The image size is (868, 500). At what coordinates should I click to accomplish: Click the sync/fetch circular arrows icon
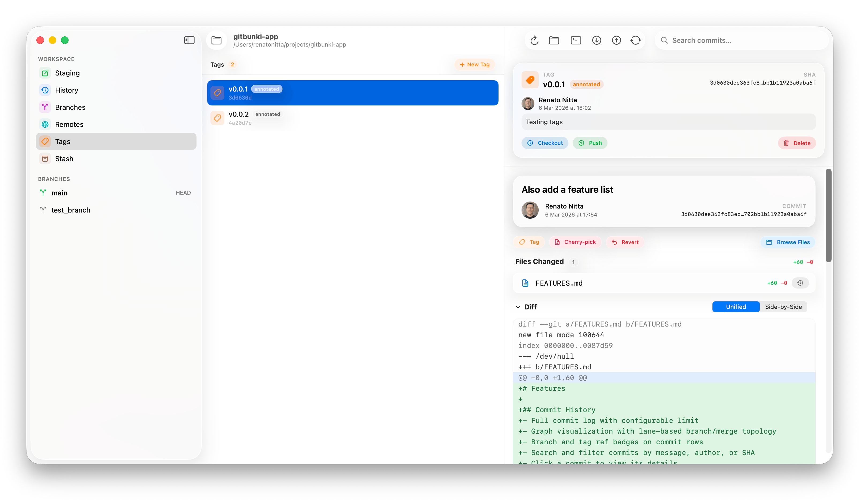636,40
